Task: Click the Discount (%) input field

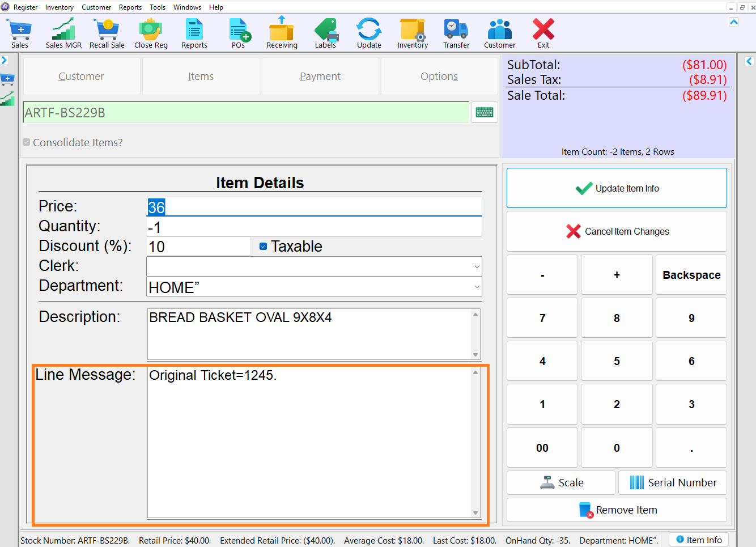Action: click(198, 247)
